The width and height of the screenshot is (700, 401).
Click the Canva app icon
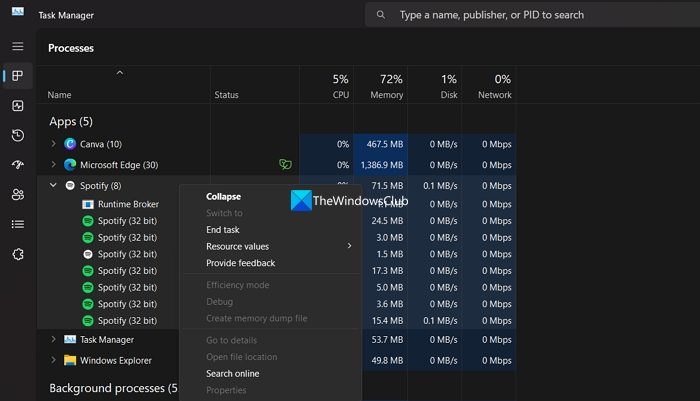(x=70, y=144)
